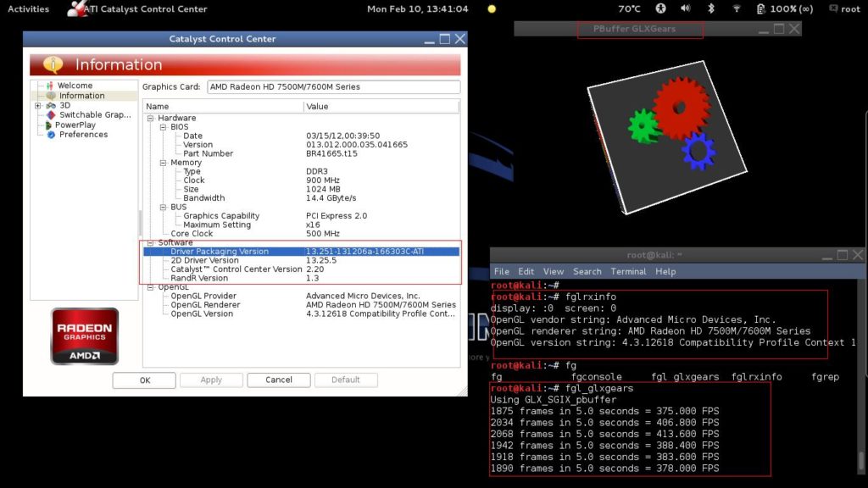Select the Core Clock row
Viewport: 868px width, 488px height.
[301, 234]
